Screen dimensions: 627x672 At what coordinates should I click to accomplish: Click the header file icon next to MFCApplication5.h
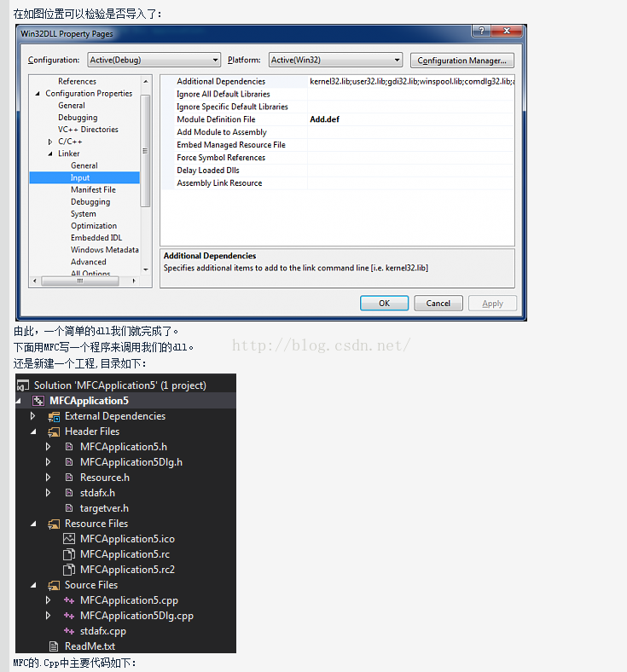pyautogui.click(x=69, y=447)
